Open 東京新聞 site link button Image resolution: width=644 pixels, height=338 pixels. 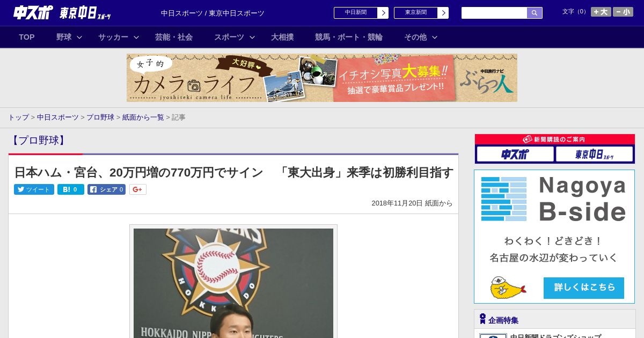416,13
